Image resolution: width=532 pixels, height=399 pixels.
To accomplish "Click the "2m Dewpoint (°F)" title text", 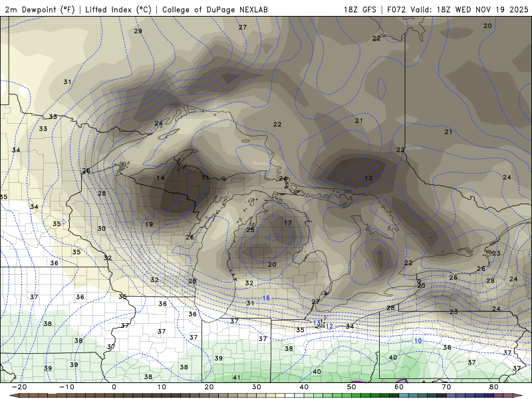I will pos(40,9).
